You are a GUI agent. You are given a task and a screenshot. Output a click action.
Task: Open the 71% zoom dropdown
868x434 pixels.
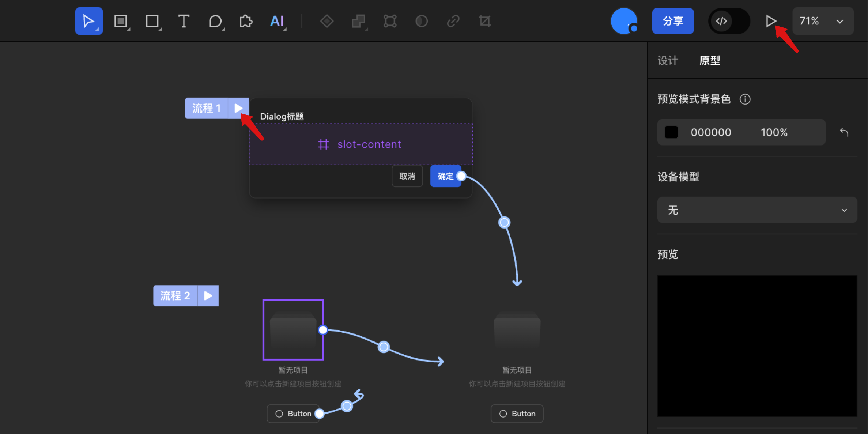[x=823, y=21]
